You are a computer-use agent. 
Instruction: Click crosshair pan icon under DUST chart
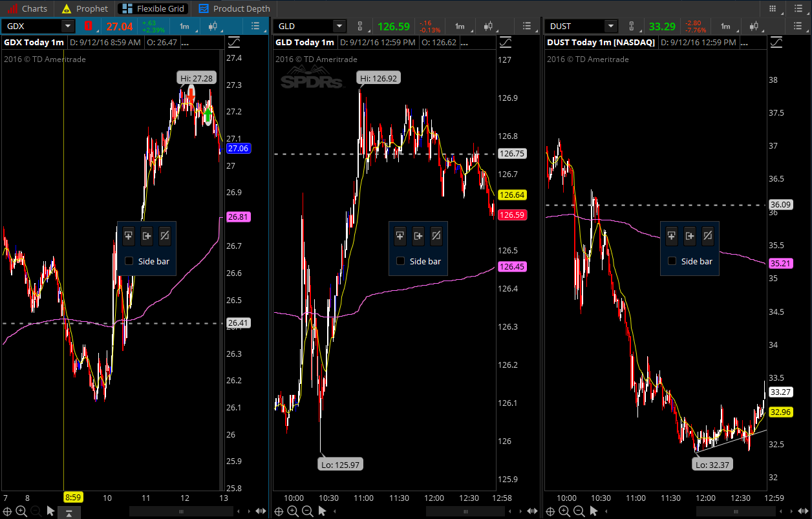click(x=550, y=511)
